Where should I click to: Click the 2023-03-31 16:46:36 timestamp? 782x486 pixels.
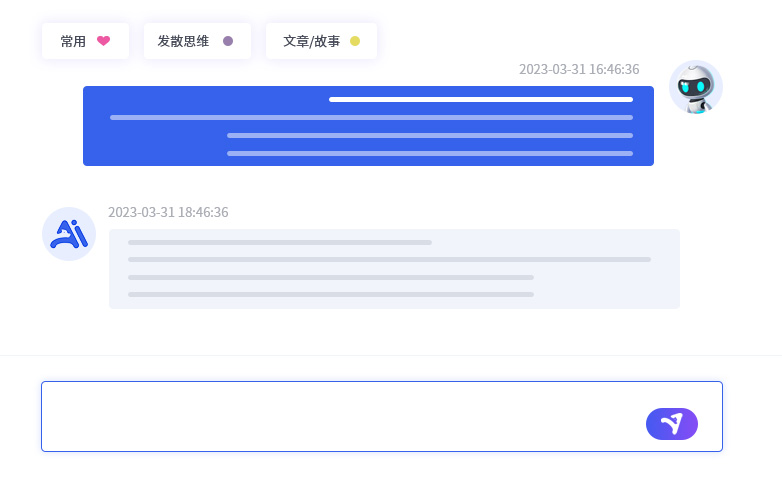pos(579,69)
